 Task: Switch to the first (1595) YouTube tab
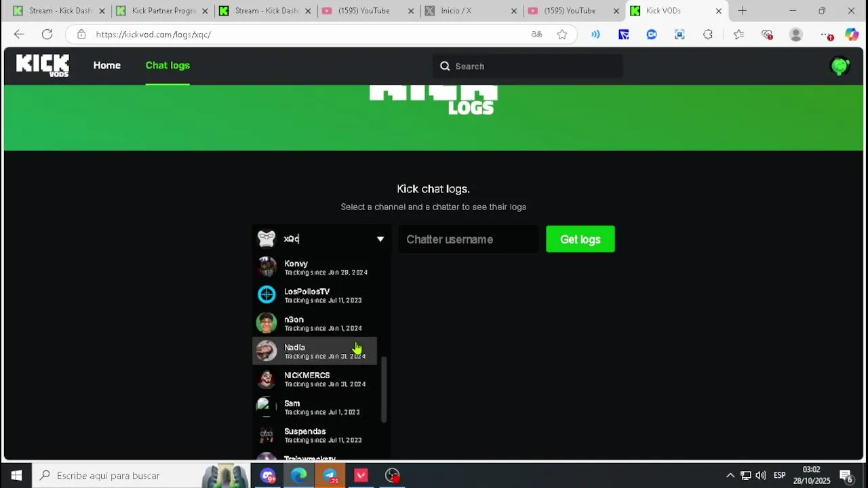coord(367,11)
